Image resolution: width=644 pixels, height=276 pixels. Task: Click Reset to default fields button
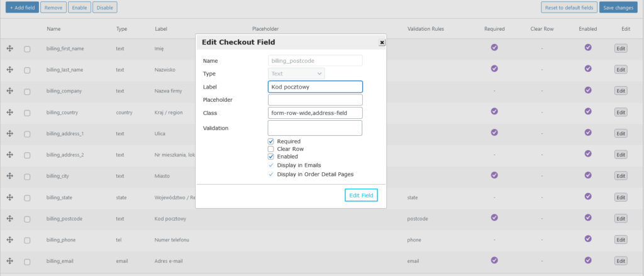(569, 8)
